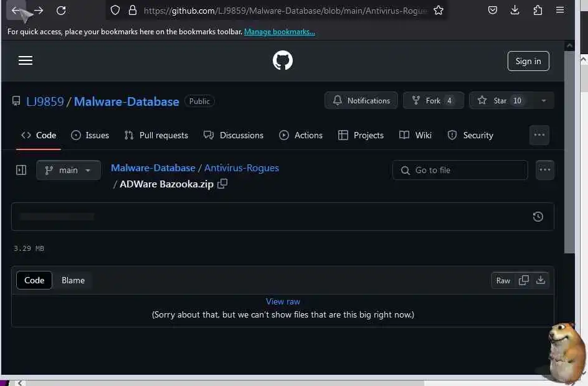588x386 pixels.
Task: Copy raw file contents icon
Action: (x=524, y=280)
